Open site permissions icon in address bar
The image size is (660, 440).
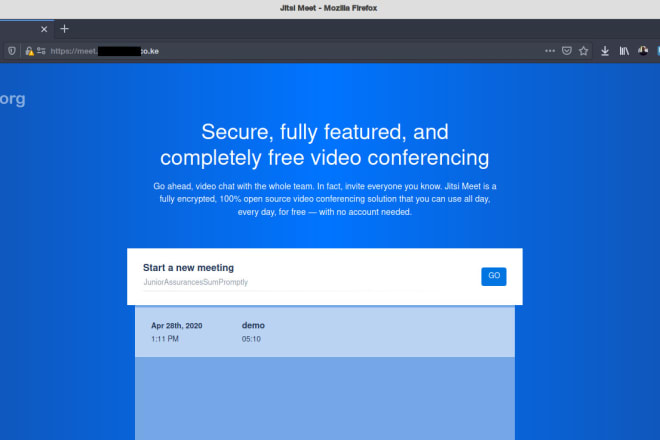coord(41,51)
